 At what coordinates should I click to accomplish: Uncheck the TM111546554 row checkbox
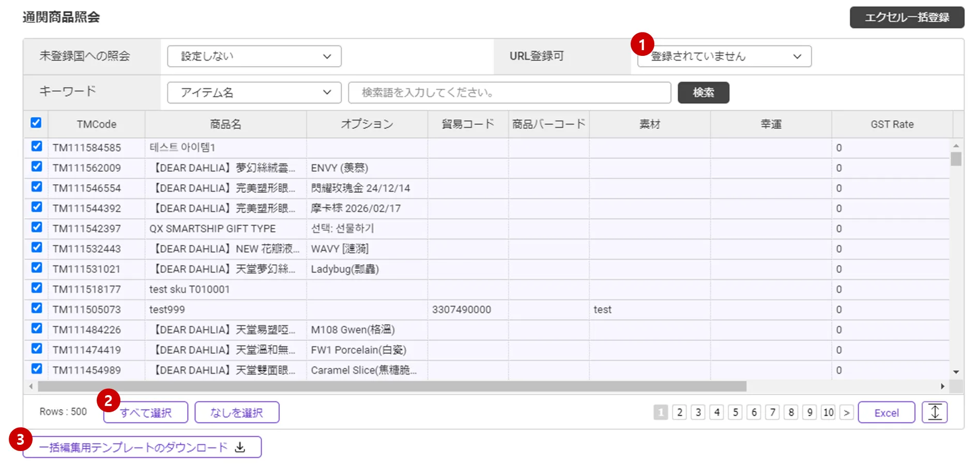[x=36, y=187]
